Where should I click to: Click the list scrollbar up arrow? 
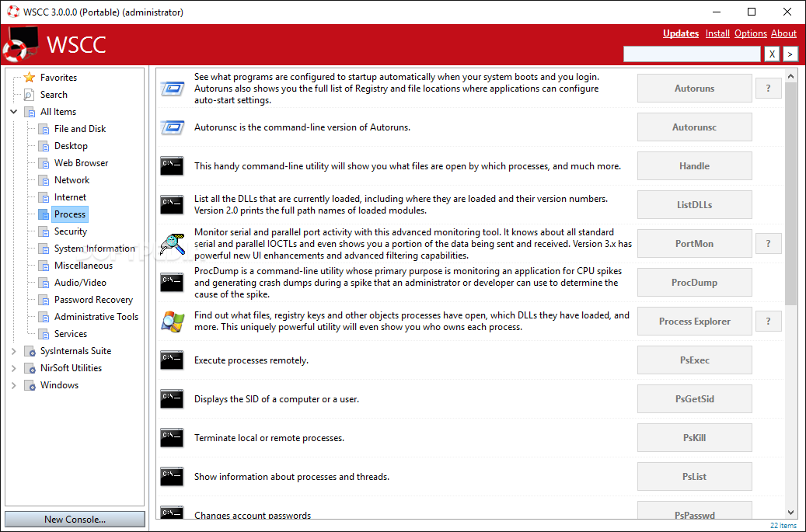[x=791, y=76]
